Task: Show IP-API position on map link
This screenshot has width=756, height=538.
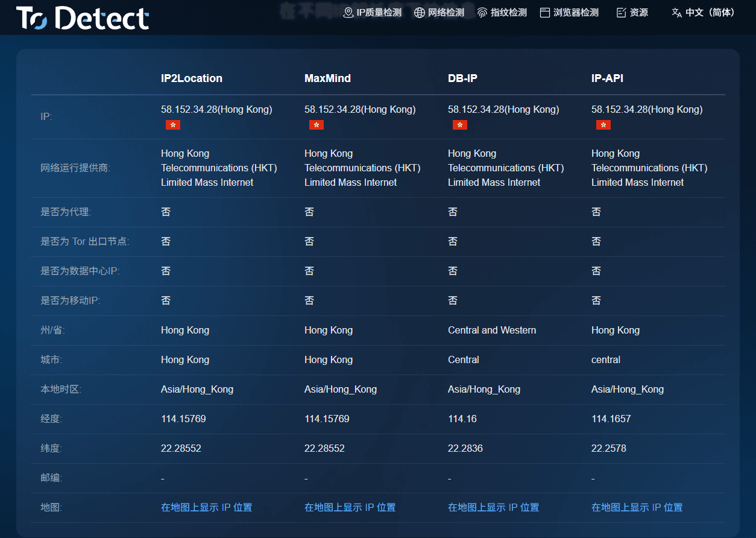Action: pos(637,507)
